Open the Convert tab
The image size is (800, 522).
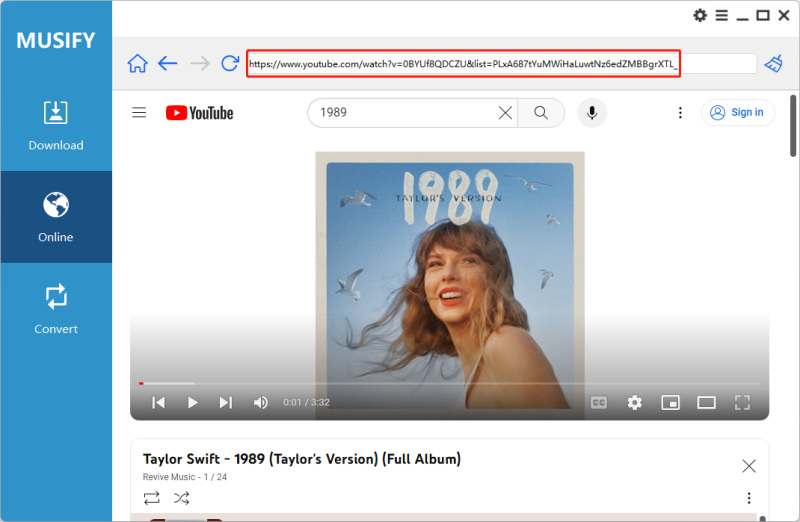(56, 309)
